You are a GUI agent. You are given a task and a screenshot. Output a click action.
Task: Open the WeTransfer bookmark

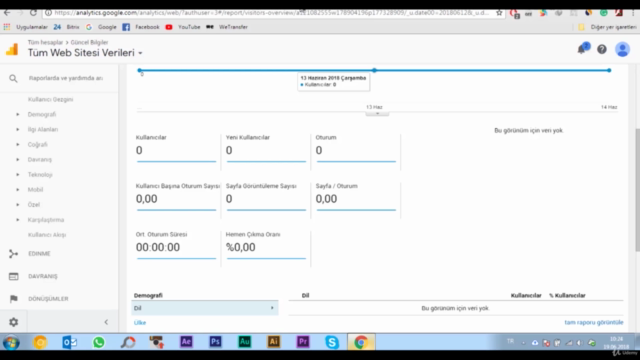(x=227, y=27)
